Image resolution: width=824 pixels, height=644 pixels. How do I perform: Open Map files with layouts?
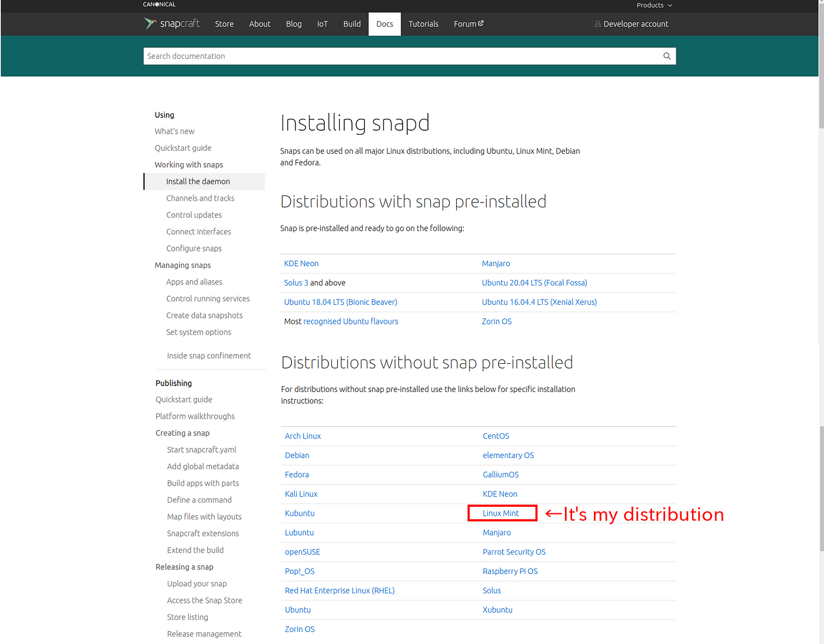(204, 517)
